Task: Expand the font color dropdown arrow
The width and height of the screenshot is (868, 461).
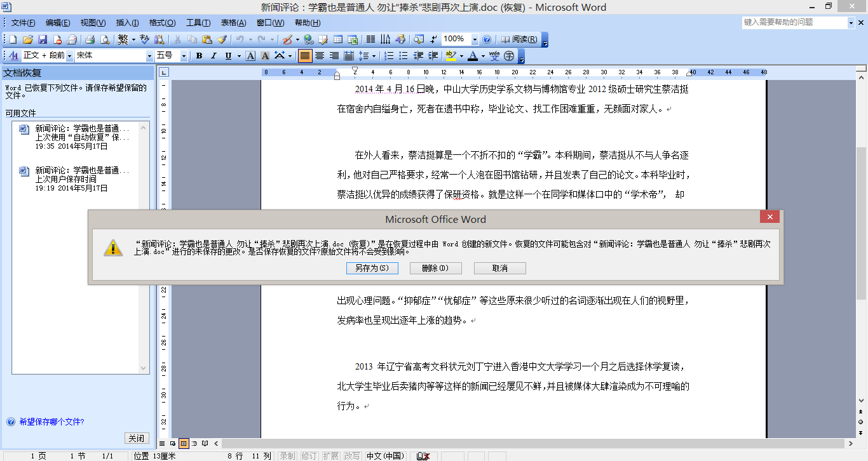Action: [x=483, y=56]
